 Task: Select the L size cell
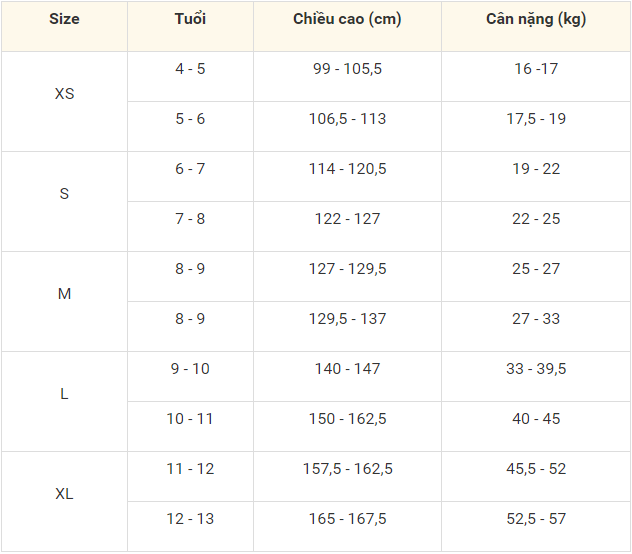(64, 394)
